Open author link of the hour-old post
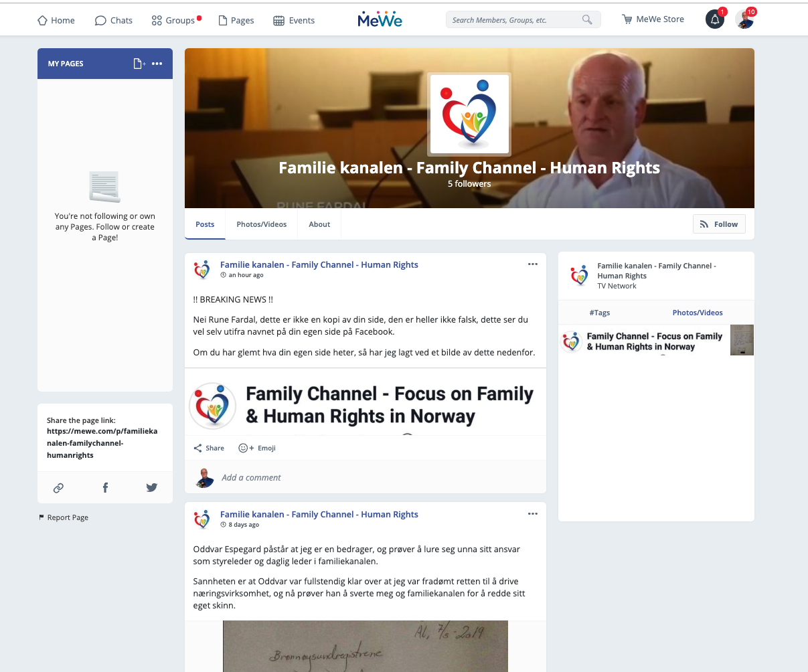This screenshot has width=808, height=672. (x=319, y=264)
